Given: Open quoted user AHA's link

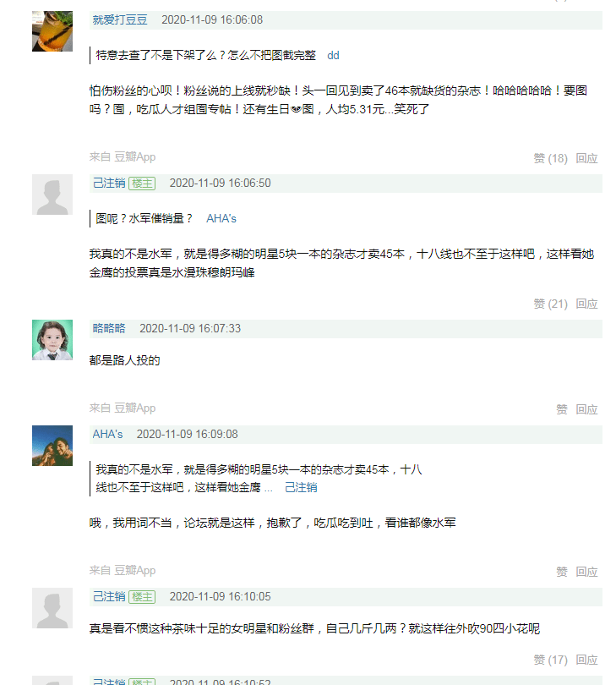Looking at the screenshot, I should (221, 218).
